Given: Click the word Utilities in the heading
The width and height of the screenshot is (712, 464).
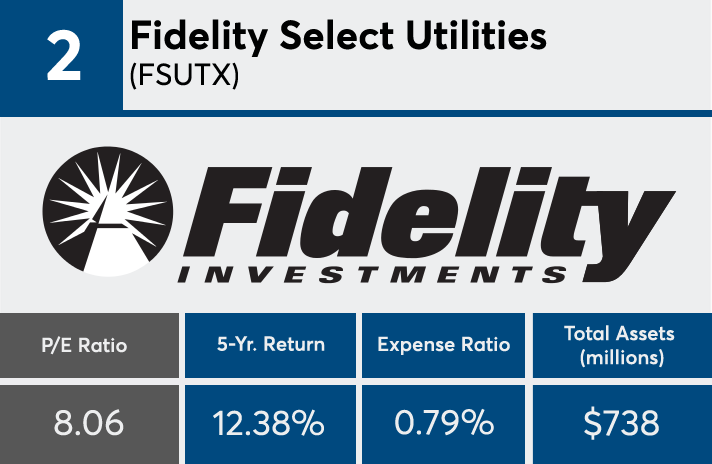Looking at the screenshot, I should (x=476, y=36).
